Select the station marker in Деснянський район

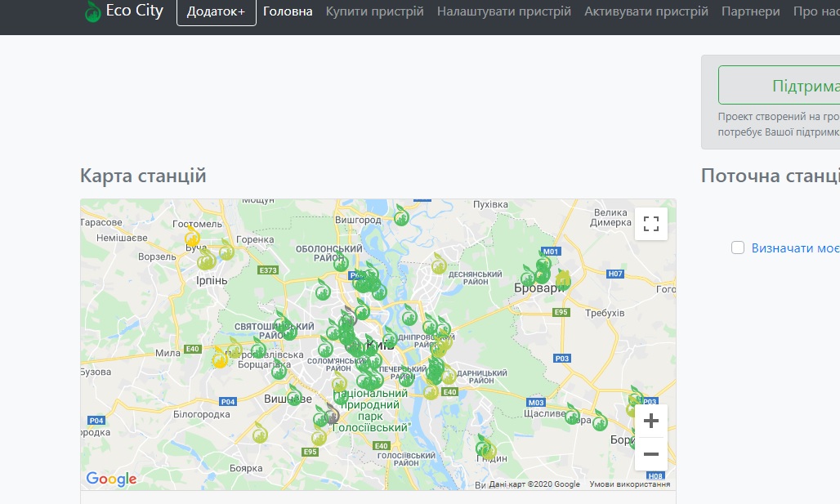click(439, 264)
